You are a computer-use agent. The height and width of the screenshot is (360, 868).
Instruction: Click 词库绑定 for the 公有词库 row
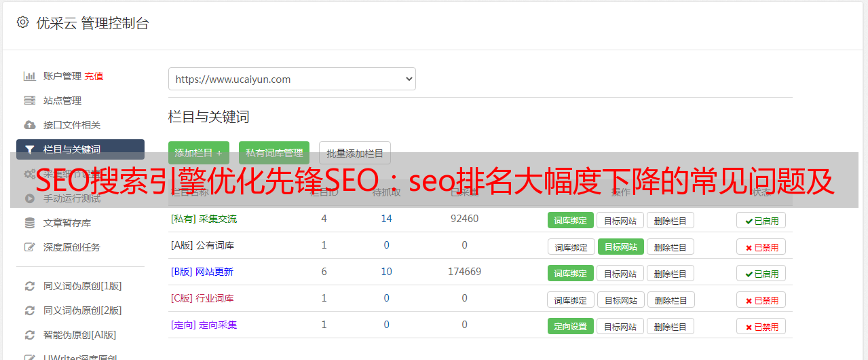[571, 247]
